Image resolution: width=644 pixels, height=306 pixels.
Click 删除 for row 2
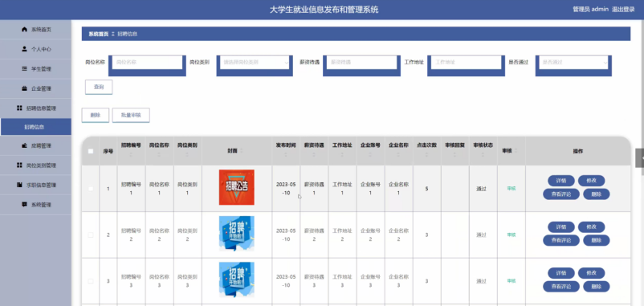597,240
